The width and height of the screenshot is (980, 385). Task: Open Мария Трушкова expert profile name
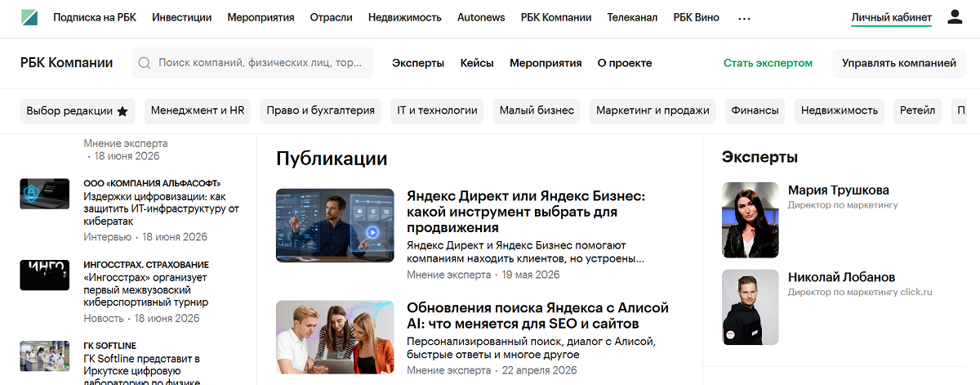point(839,190)
